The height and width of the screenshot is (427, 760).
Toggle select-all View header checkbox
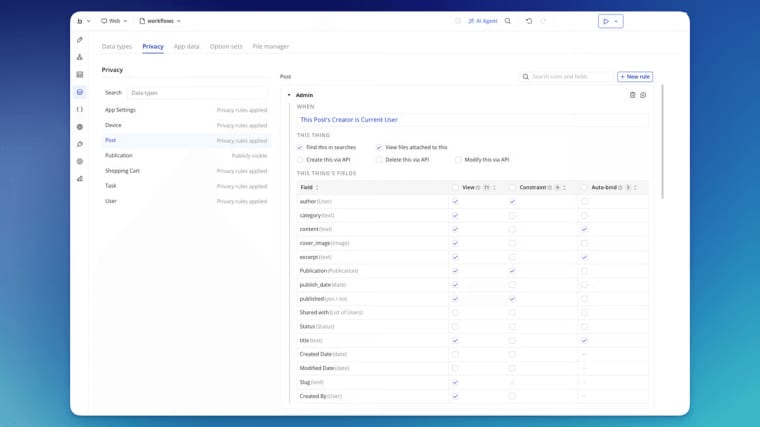455,188
